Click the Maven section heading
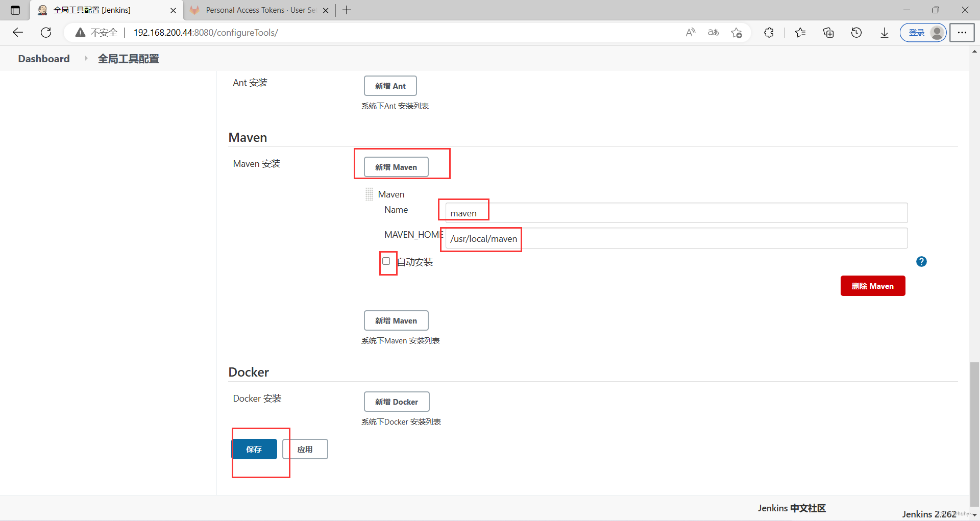 [248, 137]
